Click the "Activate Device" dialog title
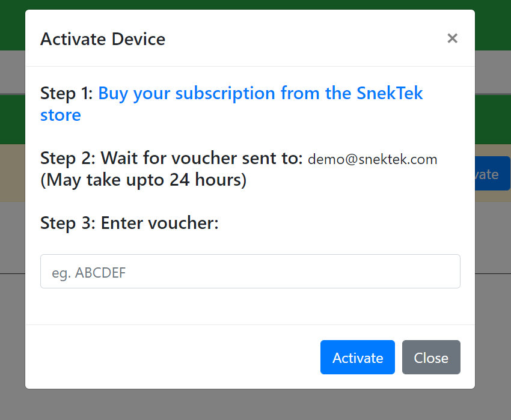This screenshot has height=420, width=511. pos(103,39)
